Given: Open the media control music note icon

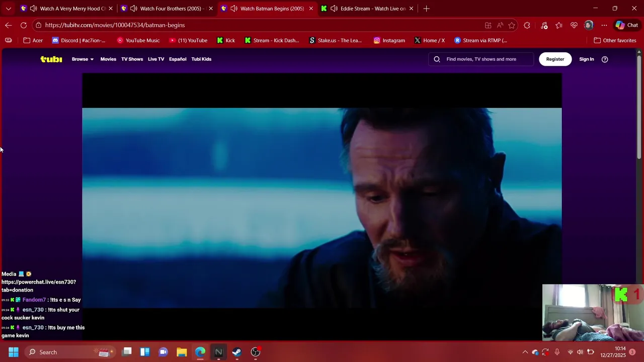Looking at the screenshot, I should [544, 25].
